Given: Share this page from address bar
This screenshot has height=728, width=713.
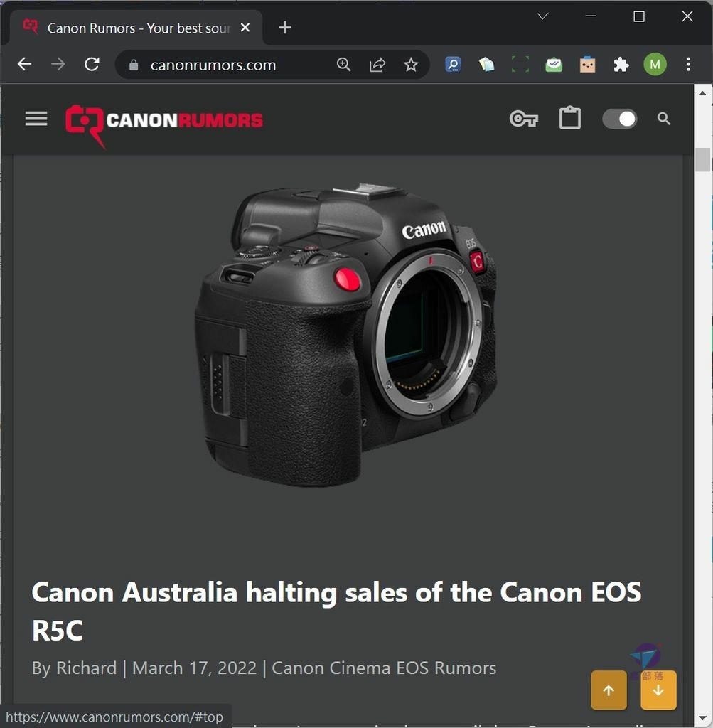Looking at the screenshot, I should (377, 65).
